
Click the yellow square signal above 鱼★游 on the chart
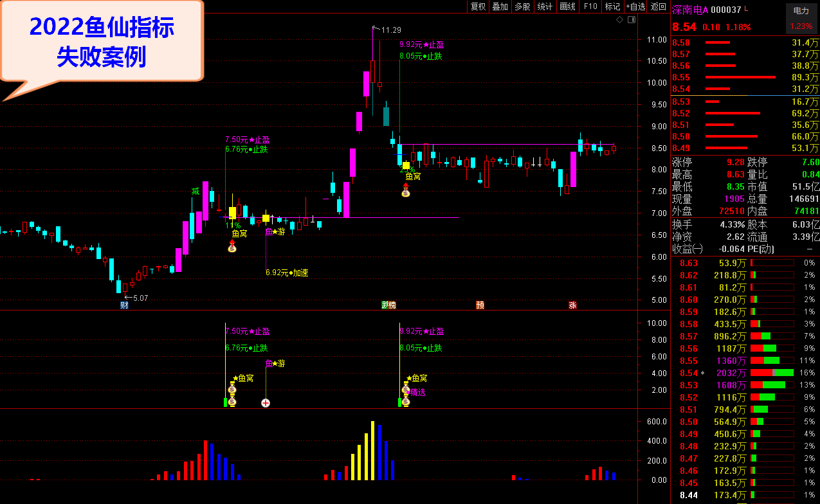click(x=266, y=219)
